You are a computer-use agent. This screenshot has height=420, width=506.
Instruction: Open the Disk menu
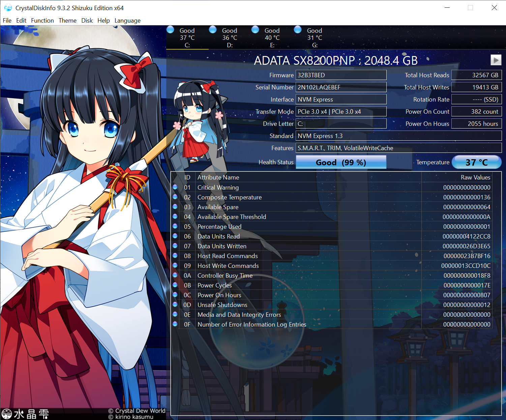[x=87, y=21]
